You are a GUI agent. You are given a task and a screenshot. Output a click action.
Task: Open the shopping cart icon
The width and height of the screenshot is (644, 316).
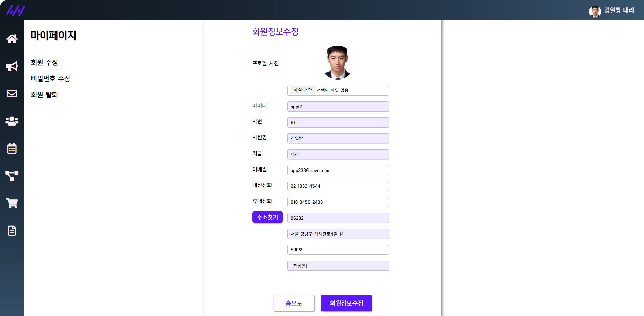(x=12, y=203)
